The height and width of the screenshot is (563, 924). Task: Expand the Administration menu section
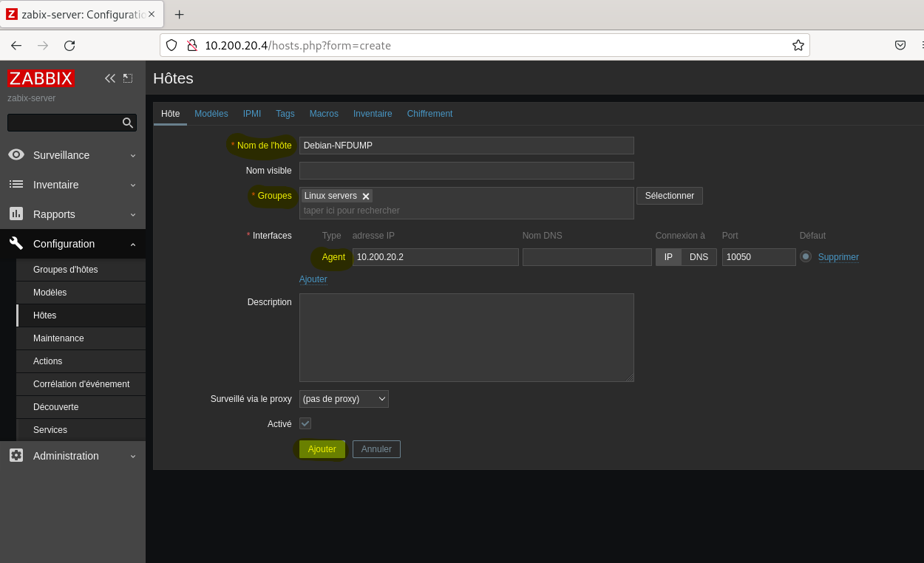click(72, 456)
